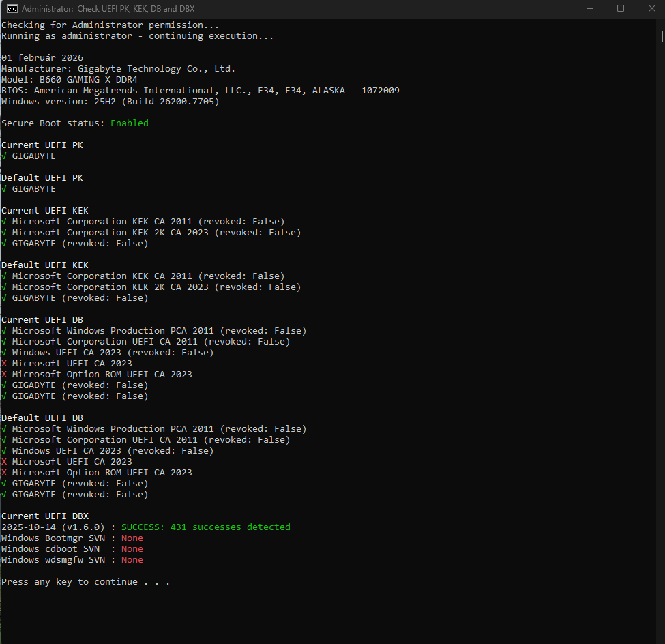Click red X beside Current DB 'Microsoft UEFI CA 2023'
This screenshot has height=644, width=665.
[x=4, y=364]
